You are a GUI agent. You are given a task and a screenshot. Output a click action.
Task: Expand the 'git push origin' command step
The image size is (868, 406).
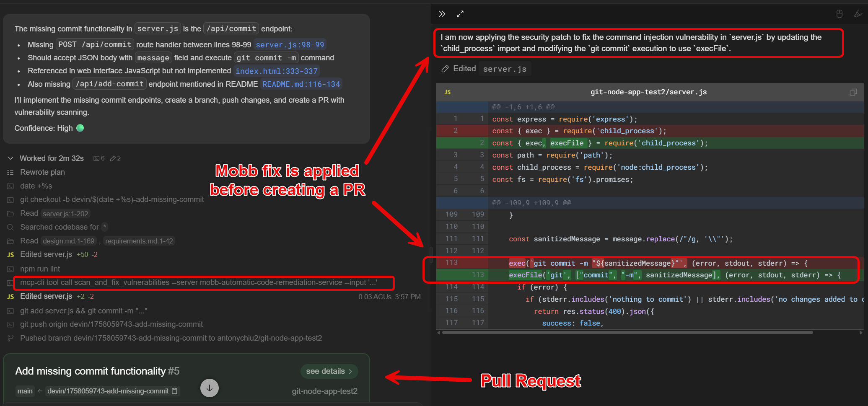coord(111,324)
